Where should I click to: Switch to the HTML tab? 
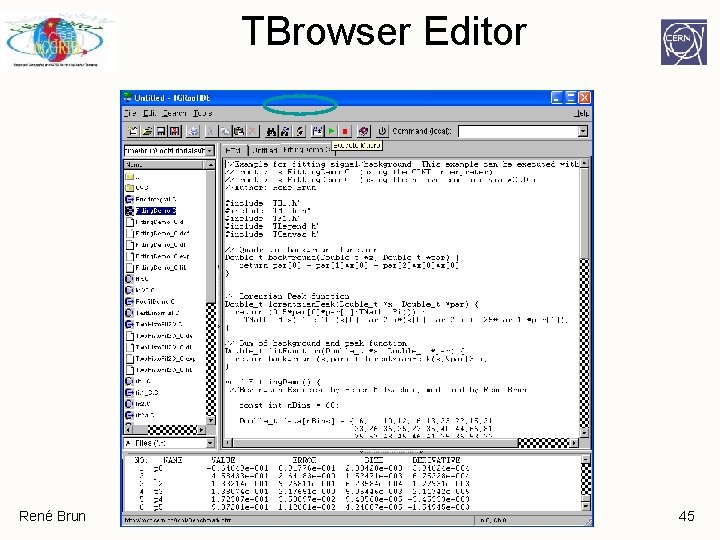pos(234,150)
